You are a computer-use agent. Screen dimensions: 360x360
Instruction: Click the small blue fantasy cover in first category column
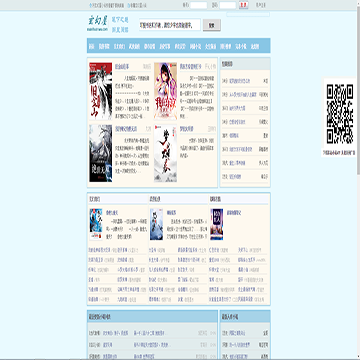96,224
